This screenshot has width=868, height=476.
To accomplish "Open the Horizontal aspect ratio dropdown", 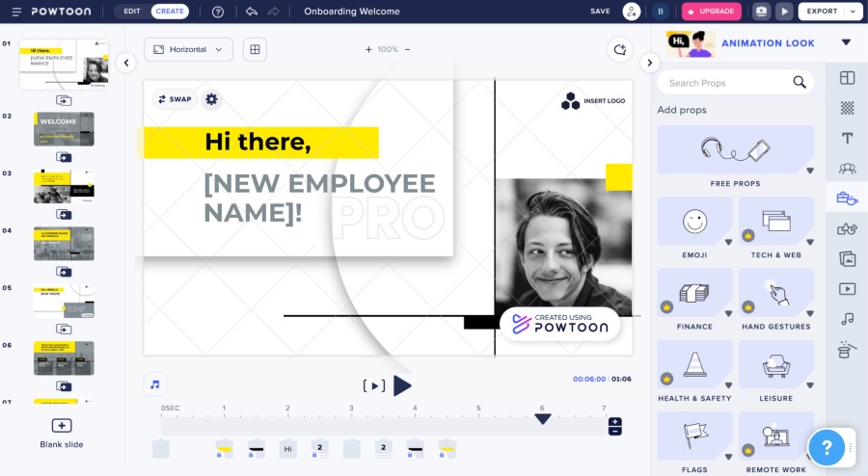I will click(188, 49).
